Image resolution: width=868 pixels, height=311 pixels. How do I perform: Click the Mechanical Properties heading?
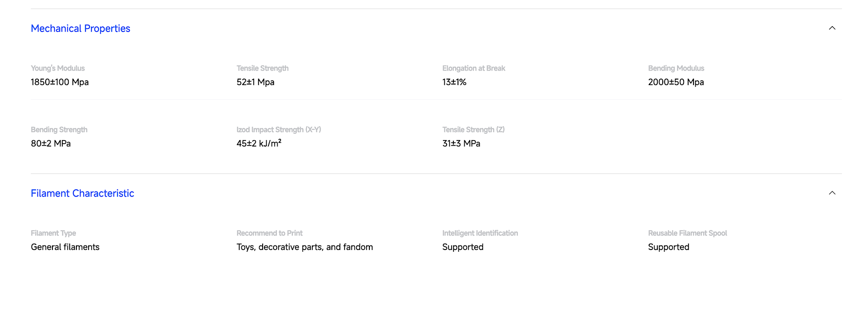pyautogui.click(x=80, y=28)
